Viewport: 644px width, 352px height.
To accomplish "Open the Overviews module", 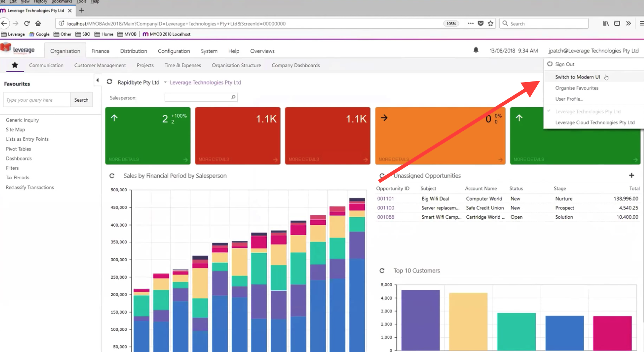I will click(262, 51).
